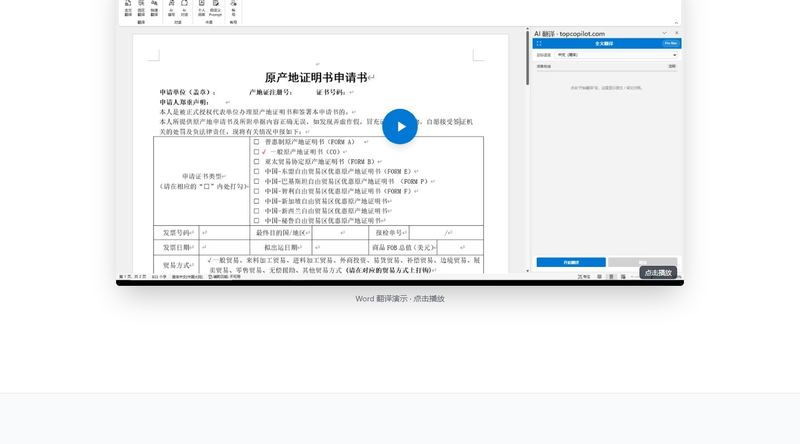
Task: Click the accessibility status bar entry
Action: point(224,277)
